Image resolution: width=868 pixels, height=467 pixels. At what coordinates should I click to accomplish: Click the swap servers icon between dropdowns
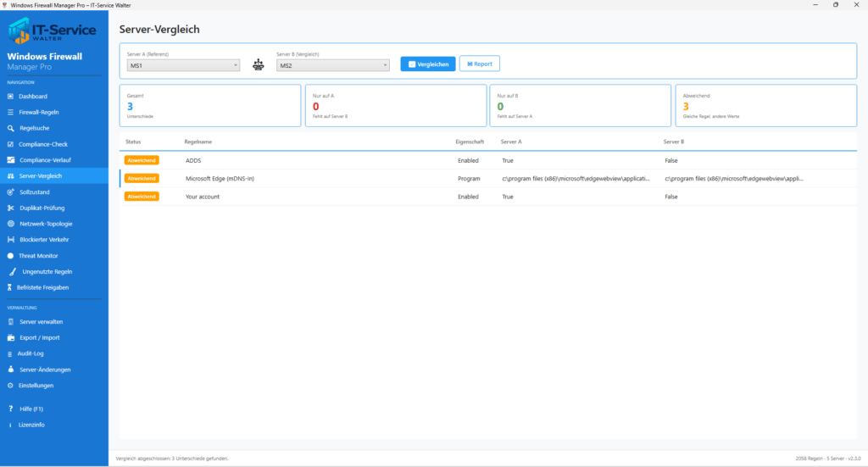258,64
